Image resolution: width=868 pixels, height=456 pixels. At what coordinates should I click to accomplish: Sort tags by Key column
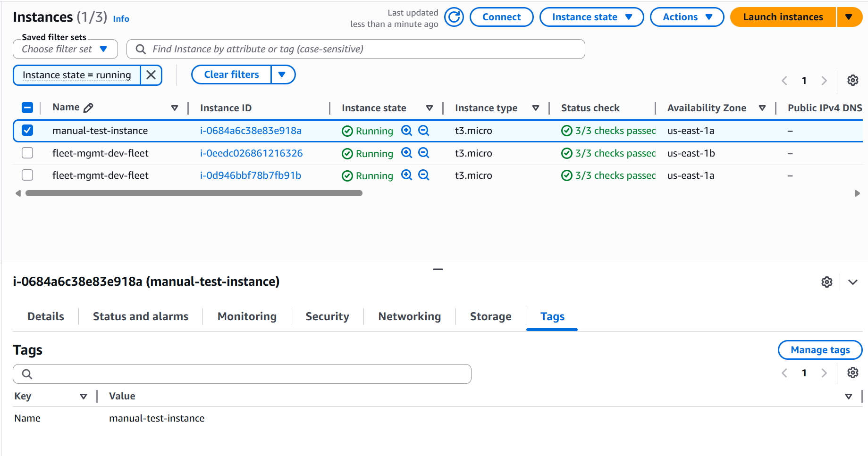[84, 397]
